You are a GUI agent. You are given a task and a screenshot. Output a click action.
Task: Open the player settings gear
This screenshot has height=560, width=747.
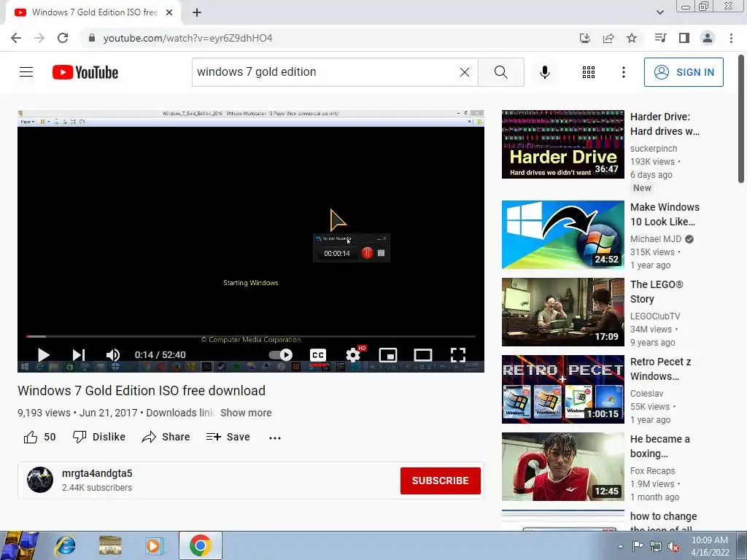353,355
